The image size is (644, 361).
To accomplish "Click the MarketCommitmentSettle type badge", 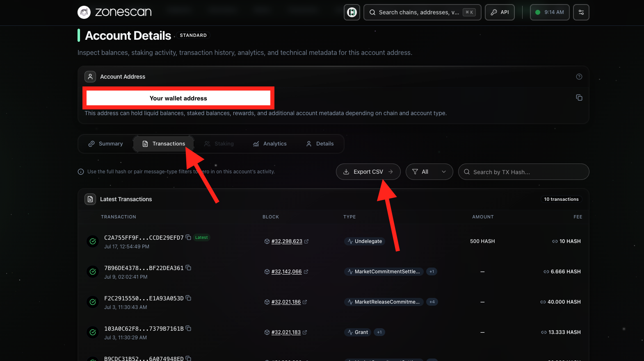I will point(384,272).
